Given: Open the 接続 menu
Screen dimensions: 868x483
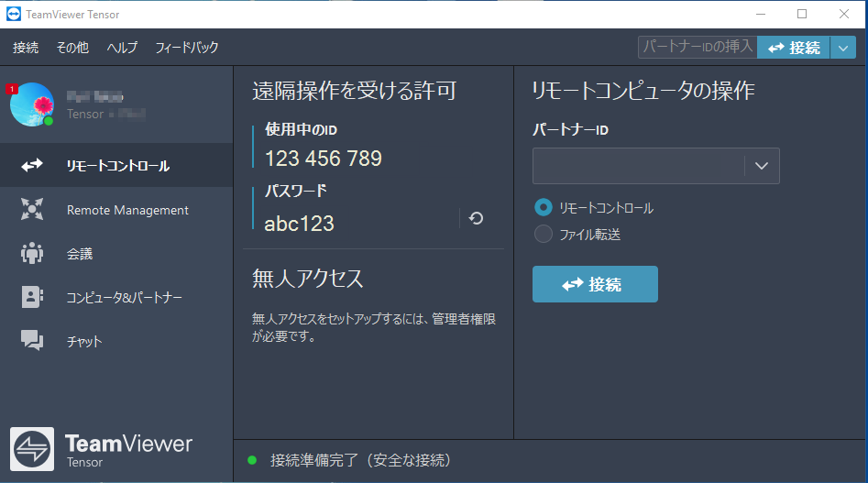Looking at the screenshot, I should click(26, 48).
